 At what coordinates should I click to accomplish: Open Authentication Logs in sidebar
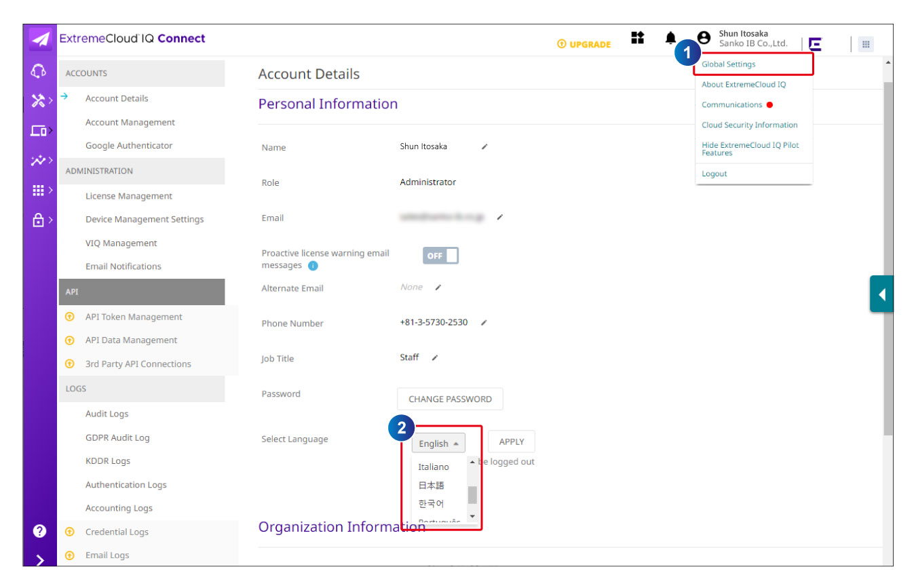(x=126, y=485)
